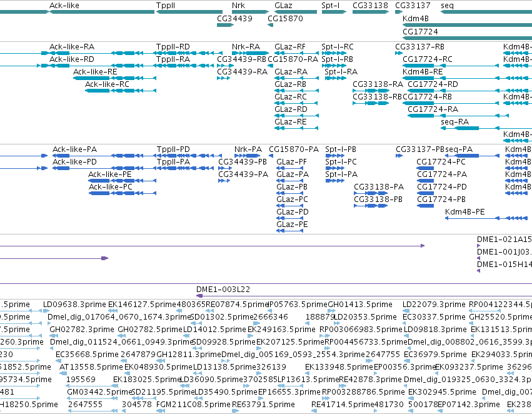The image size is (532, 414).
Task: Select the CG33137-PB protein label
Action: point(420,149)
